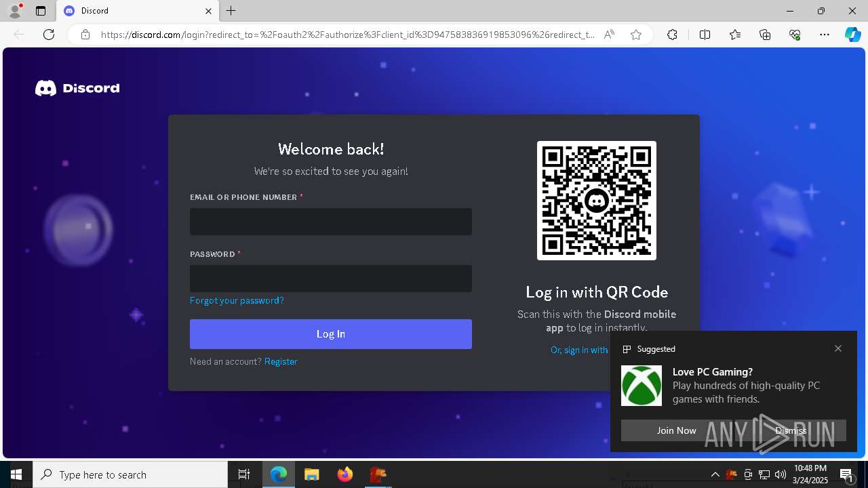Close the Suggested notification popup
Image resolution: width=868 pixels, height=488 pixels.
click(x=838, y=348)
